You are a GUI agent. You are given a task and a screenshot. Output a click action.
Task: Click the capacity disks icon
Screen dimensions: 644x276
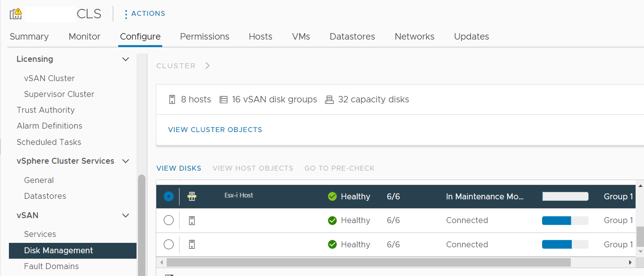coord(329,100)
